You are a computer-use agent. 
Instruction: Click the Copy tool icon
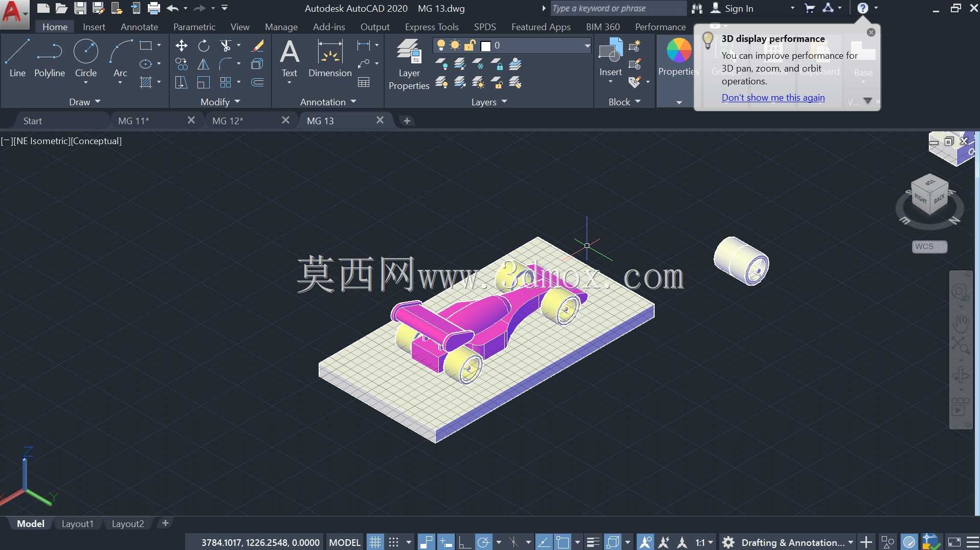tap(182, 64)
